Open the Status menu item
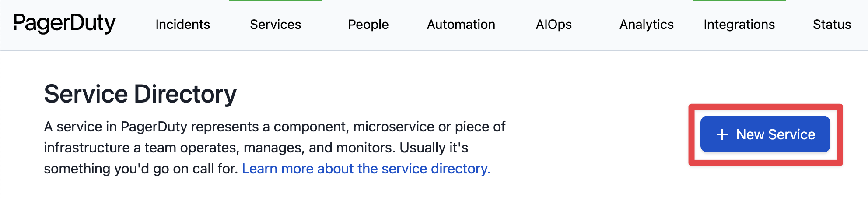 (x=832, y=25)
